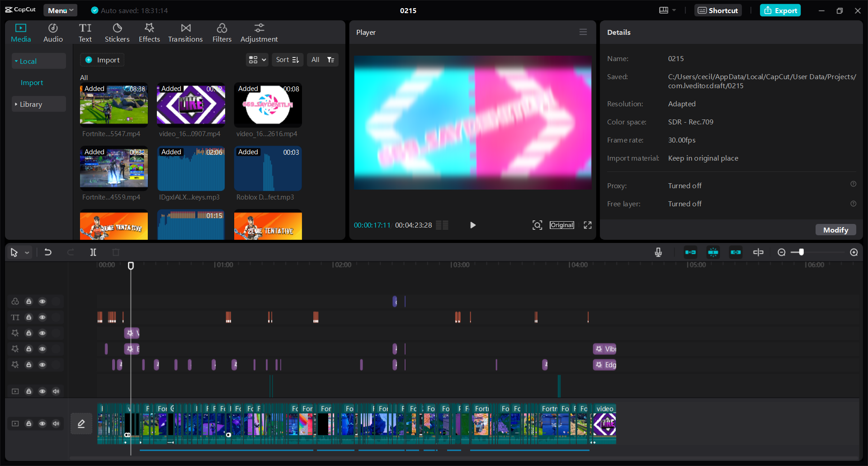Click the record voiceover microphone
This screenshot has width=868, height=466.
pos(658,252)
